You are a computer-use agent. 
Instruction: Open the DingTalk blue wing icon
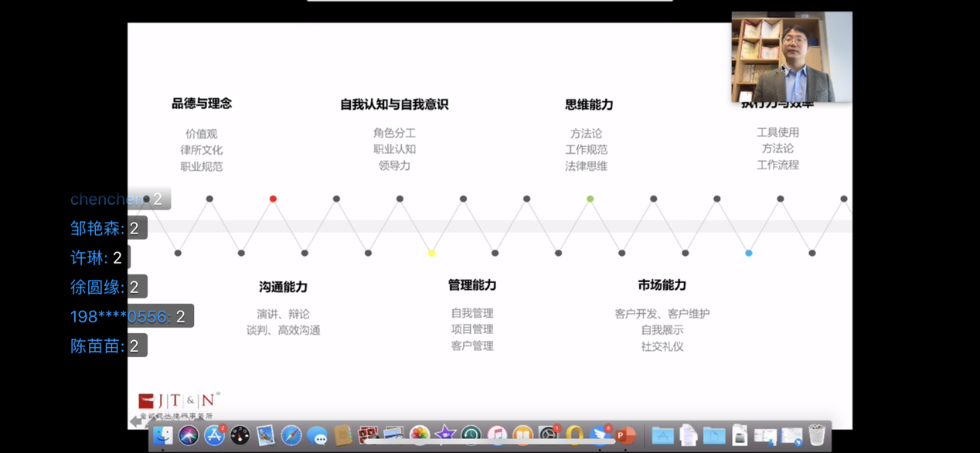(x=600, y=436)
